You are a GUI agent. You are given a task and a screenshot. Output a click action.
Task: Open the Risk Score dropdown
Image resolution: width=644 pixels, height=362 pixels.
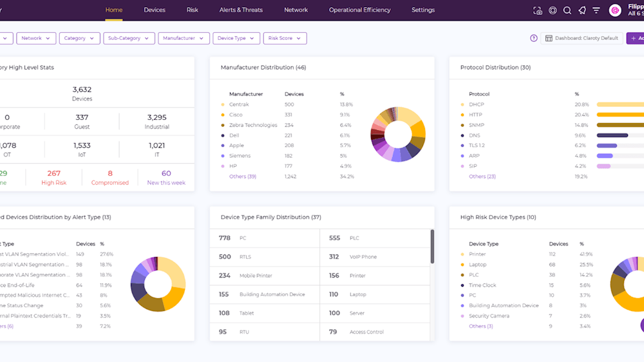285,38
